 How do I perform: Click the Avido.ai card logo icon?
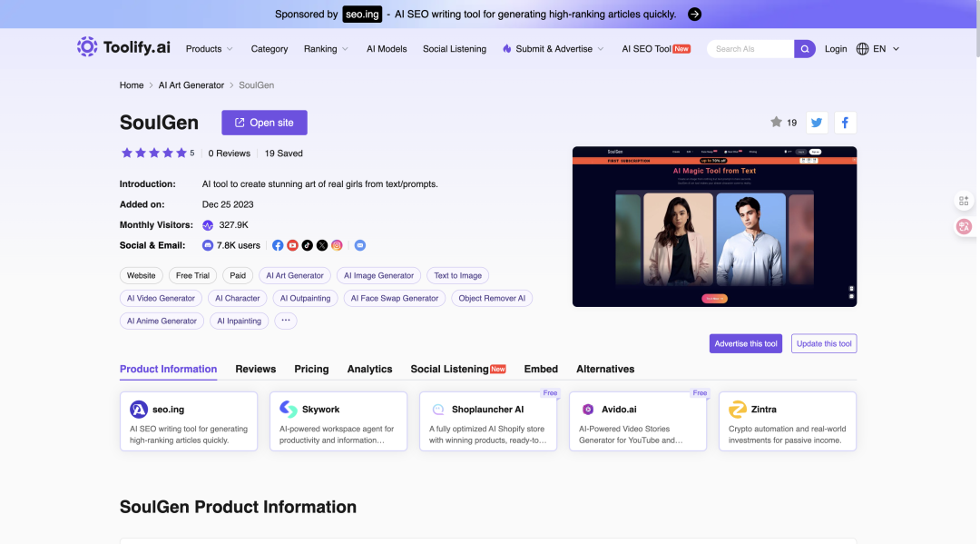[x=587, y=409]
